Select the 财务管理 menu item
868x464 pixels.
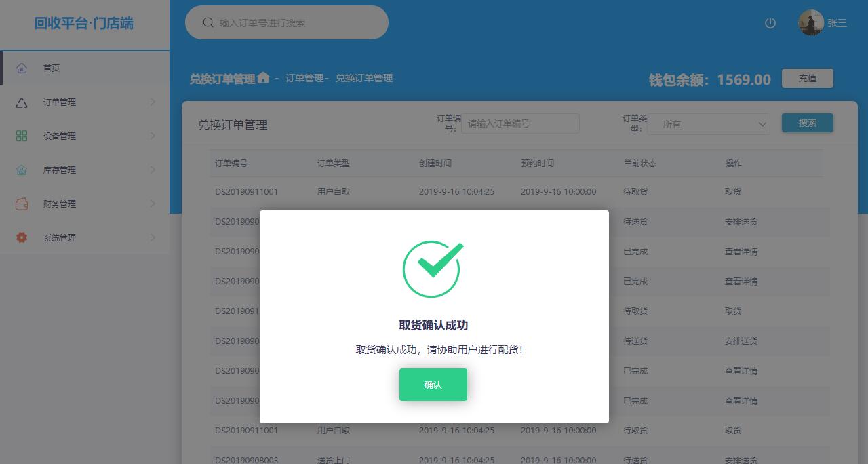pyautogui.click(x=85, y=204)
